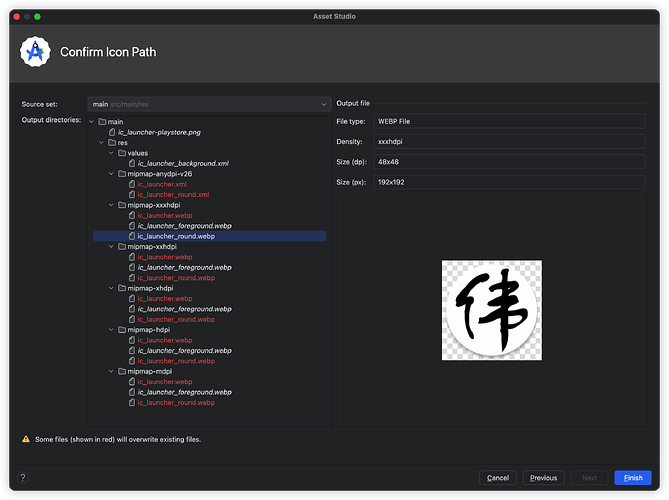Collapse the main folder node

pyautogui.click(x=91, y=122)
